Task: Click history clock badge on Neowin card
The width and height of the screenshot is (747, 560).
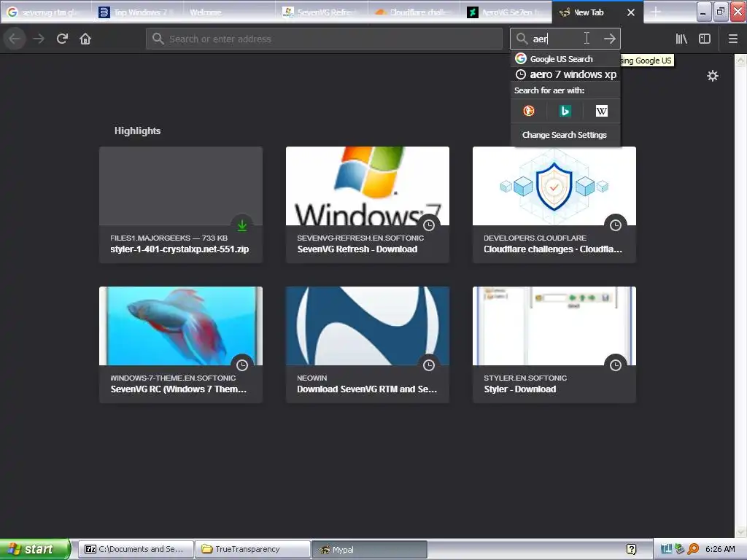Action: [429, 365]
